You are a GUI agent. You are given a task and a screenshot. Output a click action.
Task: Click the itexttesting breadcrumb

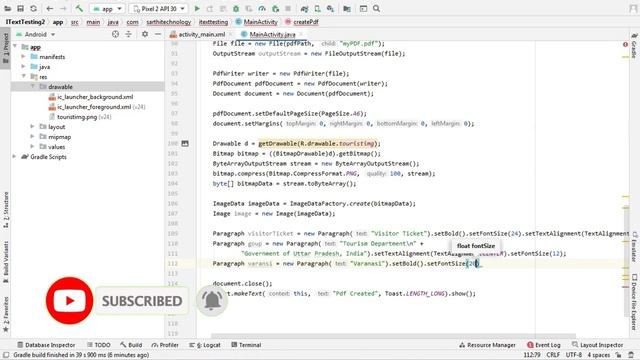point(213,22)
